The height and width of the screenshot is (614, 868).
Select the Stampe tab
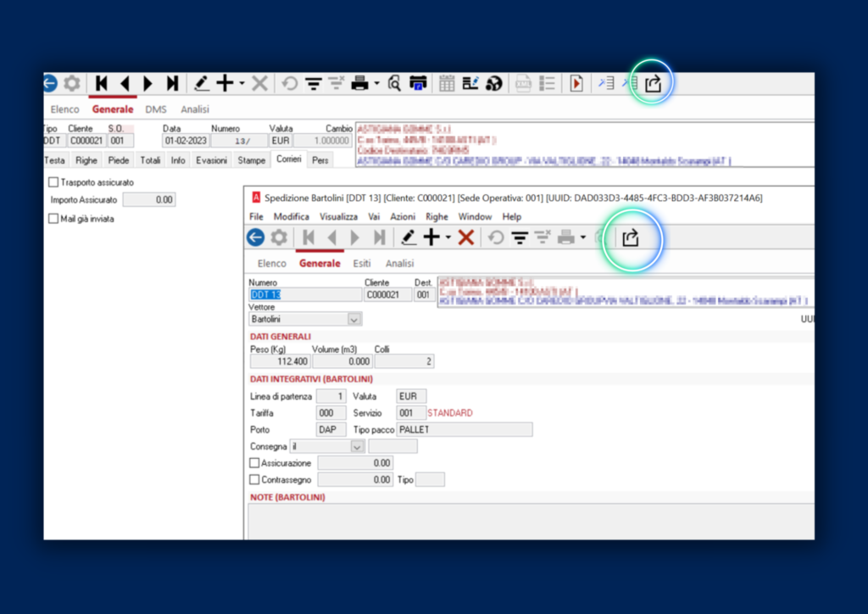[x=251, y=160]
